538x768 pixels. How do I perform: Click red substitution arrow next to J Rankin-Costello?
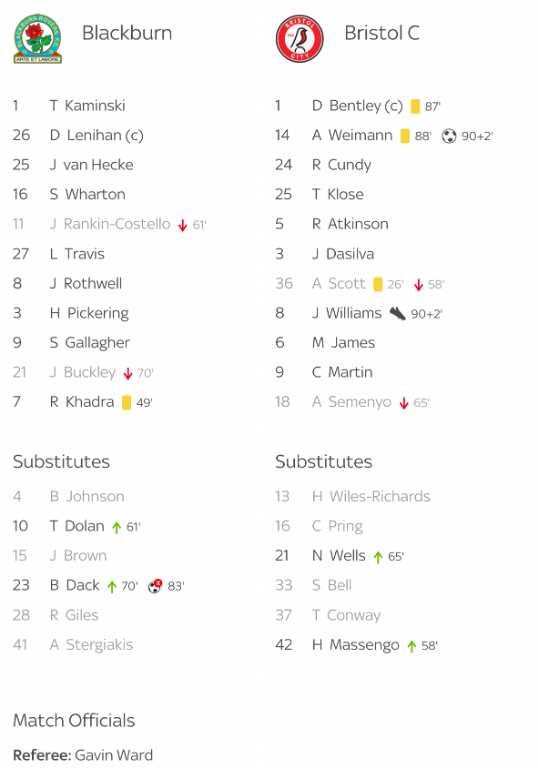[183, 225]
